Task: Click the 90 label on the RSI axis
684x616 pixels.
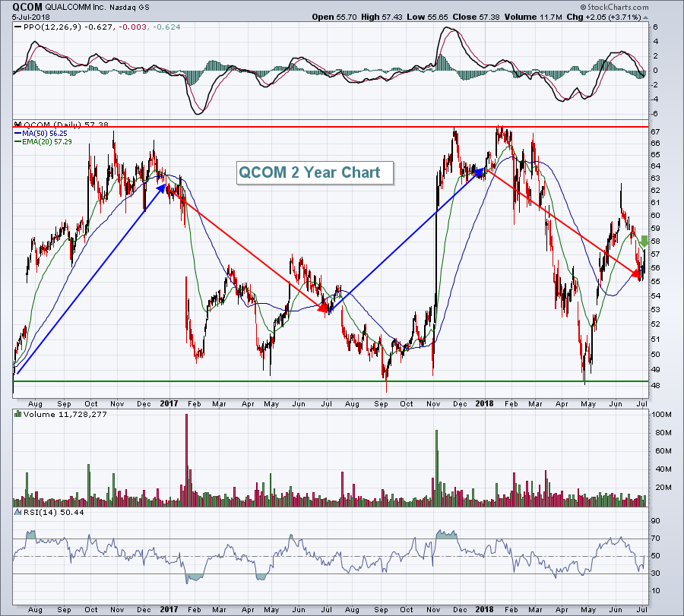Action: (x=656, y=521)
